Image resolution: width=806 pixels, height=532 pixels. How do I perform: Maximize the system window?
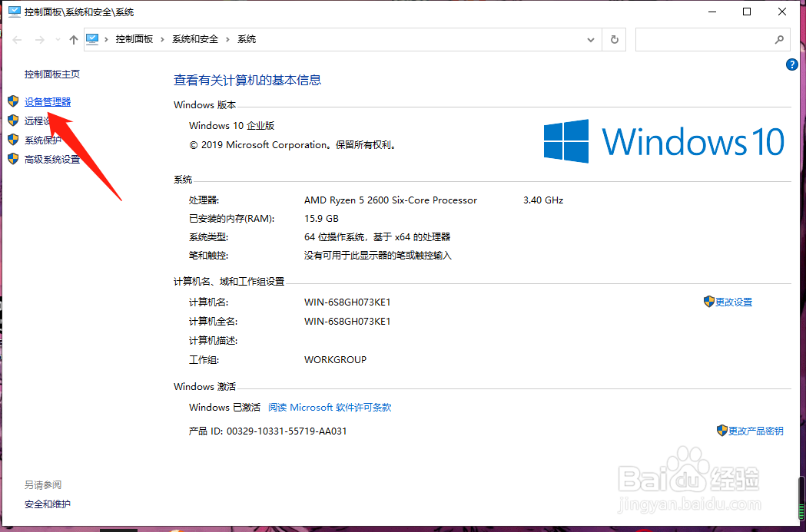click(747, 12)
